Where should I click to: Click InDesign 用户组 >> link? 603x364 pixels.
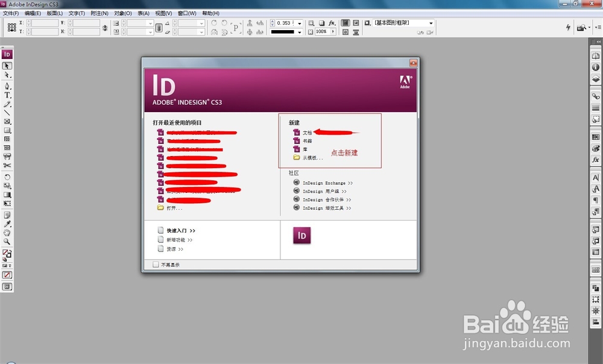coord(324,192)
